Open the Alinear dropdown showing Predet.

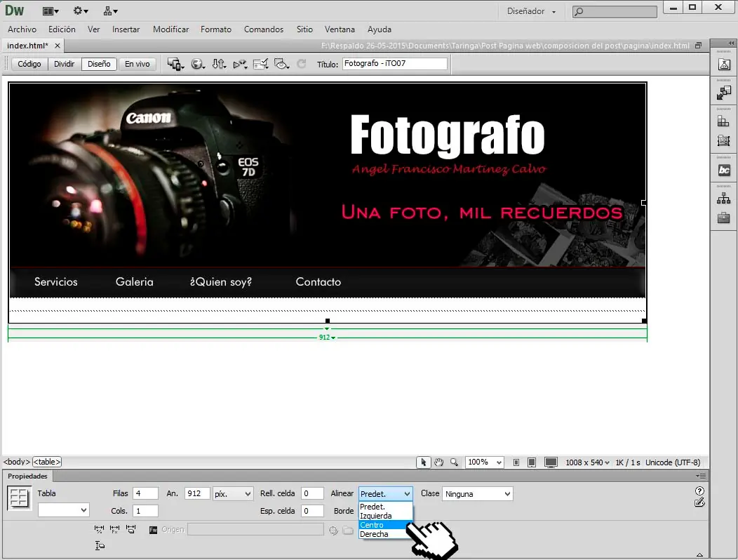385,493
